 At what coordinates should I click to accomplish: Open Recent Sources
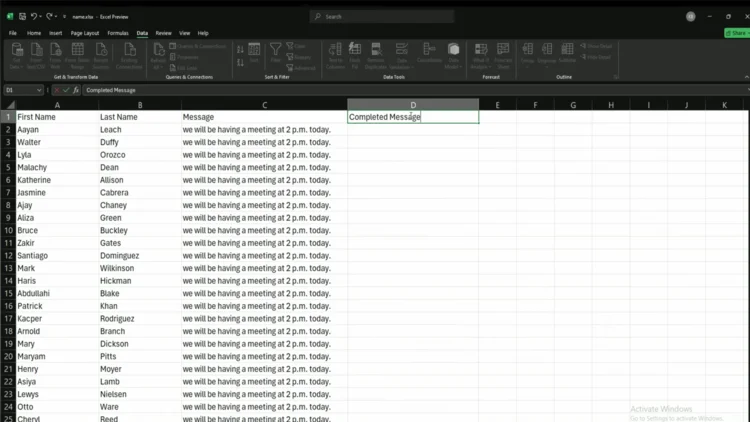click(101, 56)
